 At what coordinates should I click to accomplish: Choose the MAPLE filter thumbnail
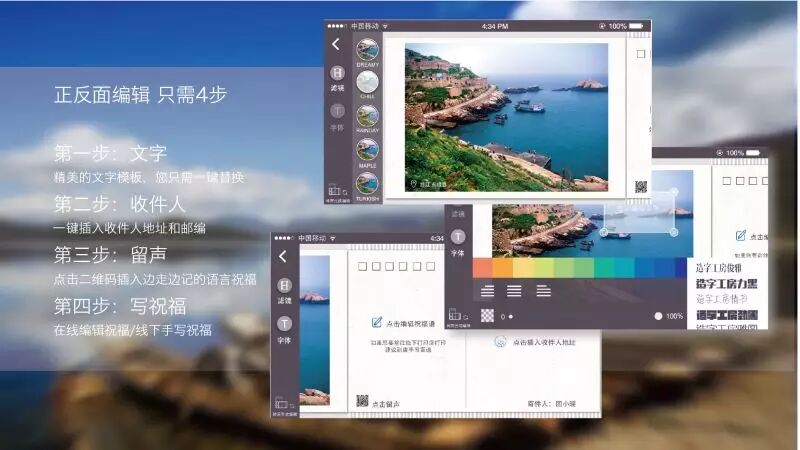(x=367, y=150)
